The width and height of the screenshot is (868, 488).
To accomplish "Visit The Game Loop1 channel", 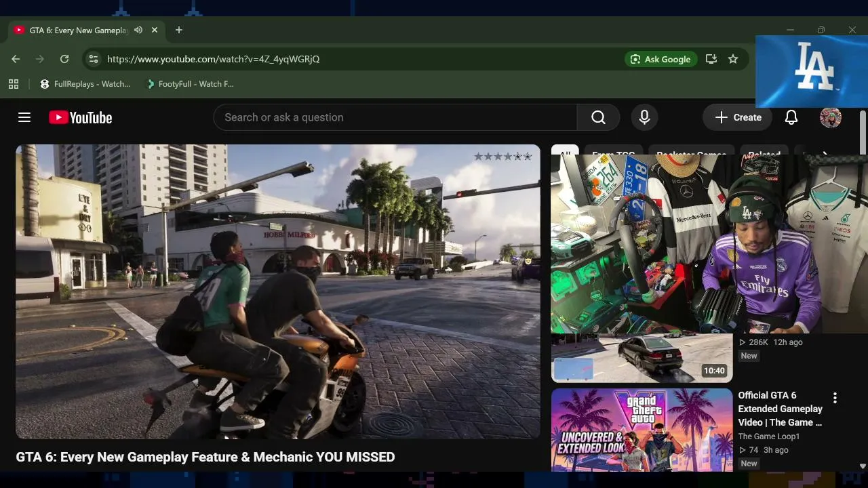I will 769,436.
